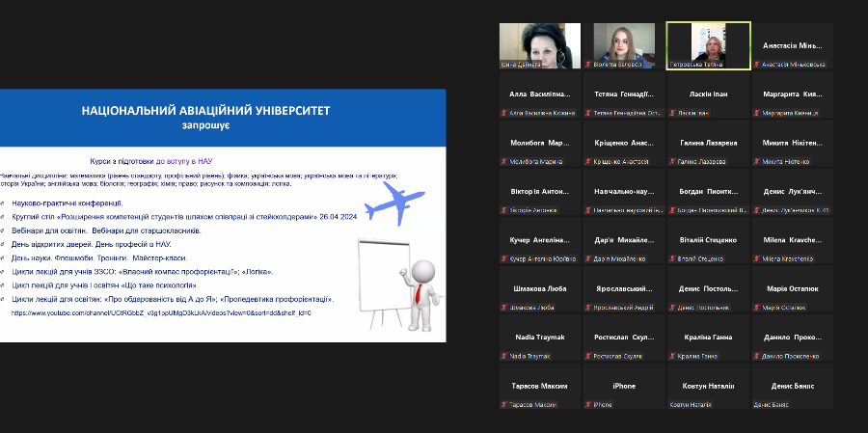
Task: Click muted mic icon next to Віталій Стеценко label
Action: [673, 258]
